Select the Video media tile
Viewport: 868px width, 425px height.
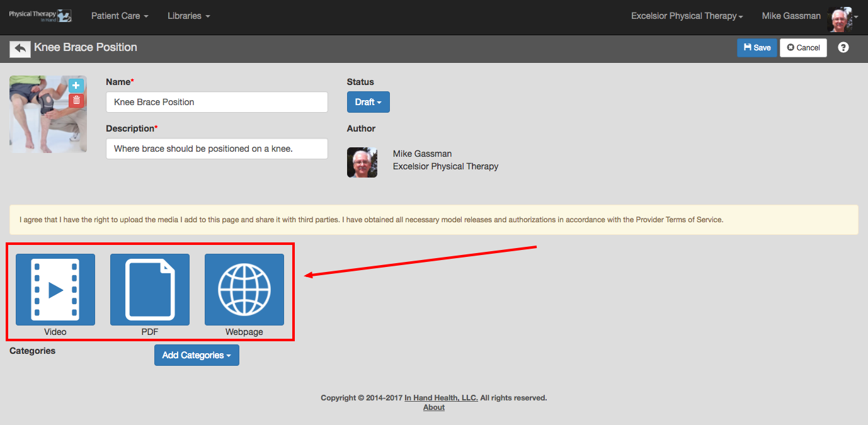[x=55, y=290]
